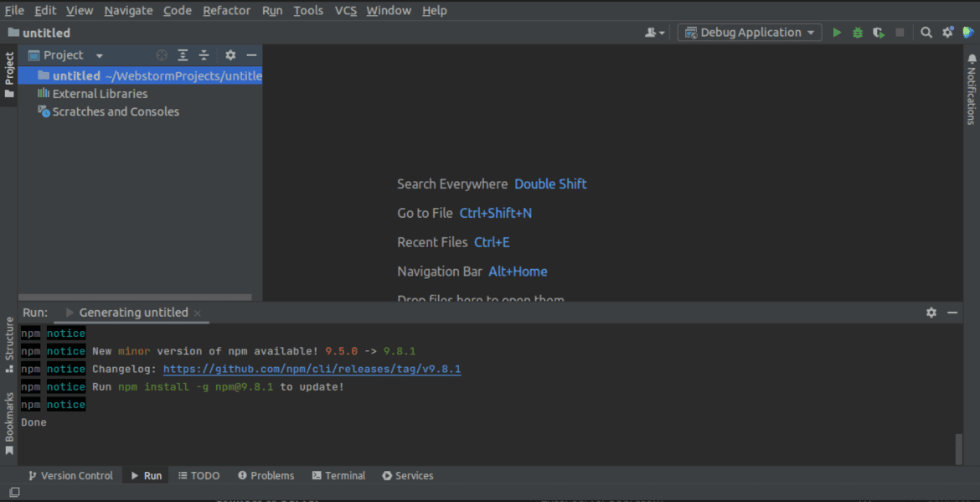Collapse all nodes in the Project panel
Screen dimensions: 980x502
(203, 54)
